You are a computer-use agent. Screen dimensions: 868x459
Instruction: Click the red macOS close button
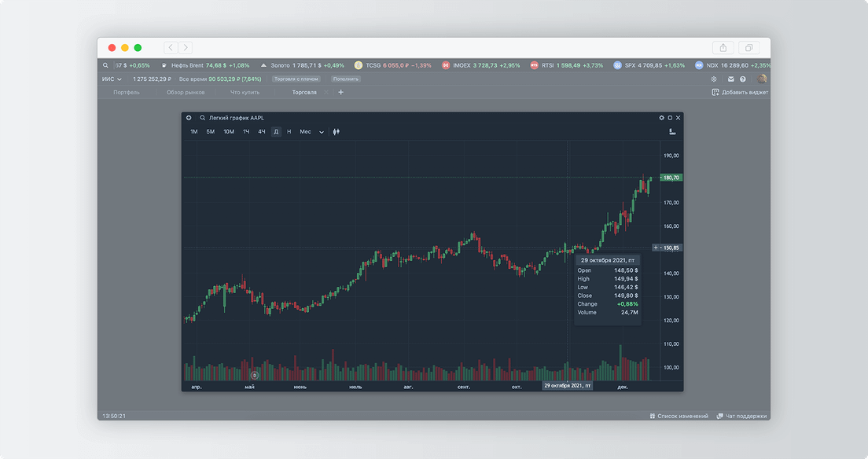pyautogui.click(x=112, y=48)
